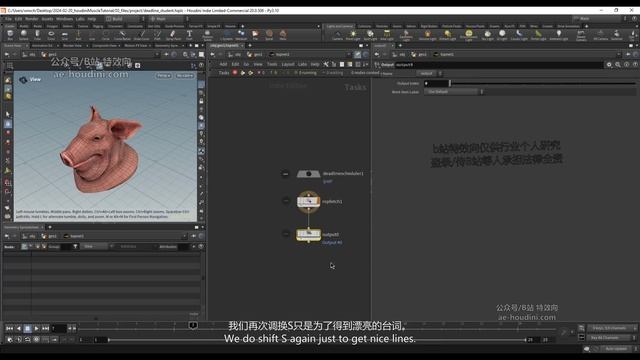Select the Grid shelf tool
The height and width of the screenshot is (360, 640).
[x=64, y=35]
